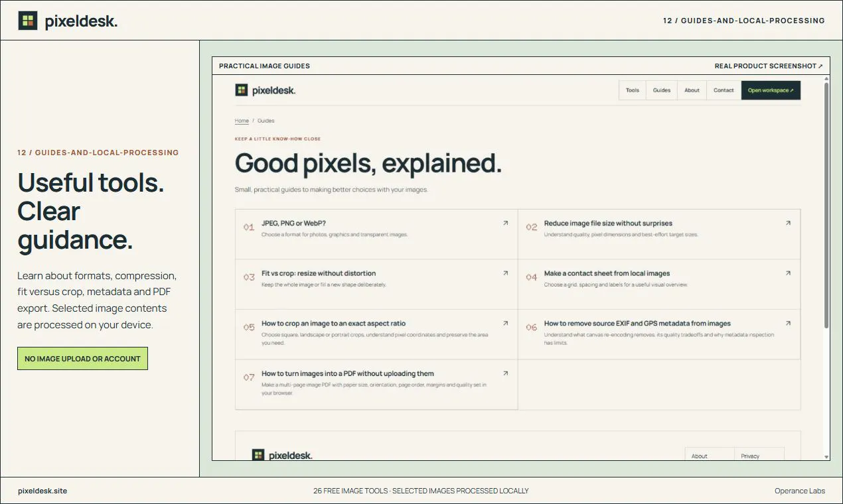Click the 01 number beside JPEG, PNG or WebP
The width and height of the screenshot is (843, 504).
tap(249, 227)
